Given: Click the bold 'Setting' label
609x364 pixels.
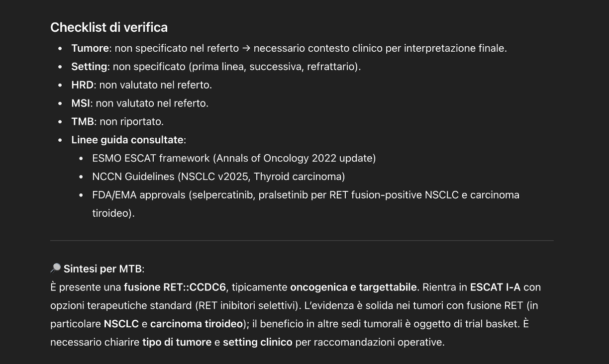Looking at the screenshot, I should [x=89, y=67].
